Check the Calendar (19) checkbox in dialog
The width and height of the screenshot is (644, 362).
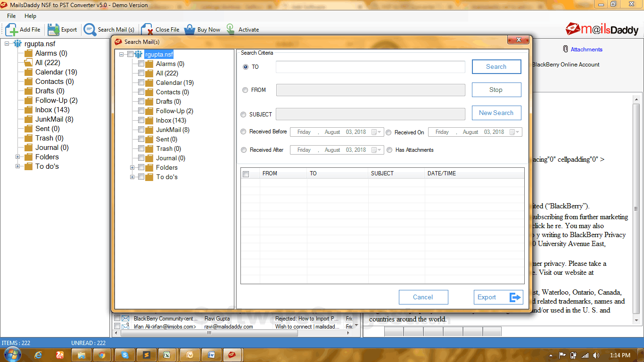coord(141,82)
